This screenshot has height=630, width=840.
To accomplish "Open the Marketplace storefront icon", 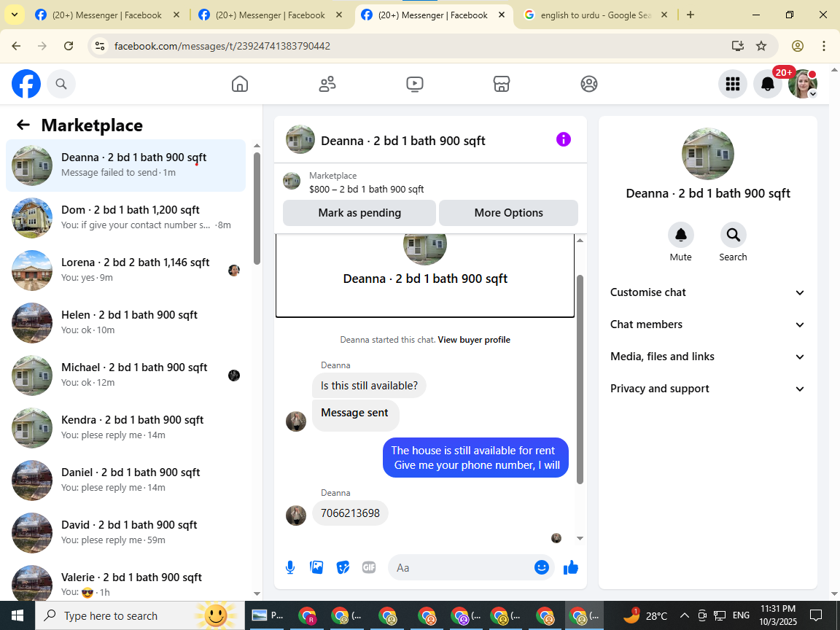I will coord(502,84).
